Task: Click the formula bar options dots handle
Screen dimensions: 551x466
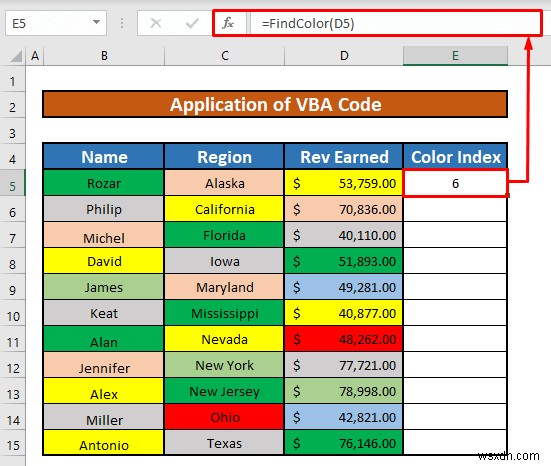Action: 122,24
